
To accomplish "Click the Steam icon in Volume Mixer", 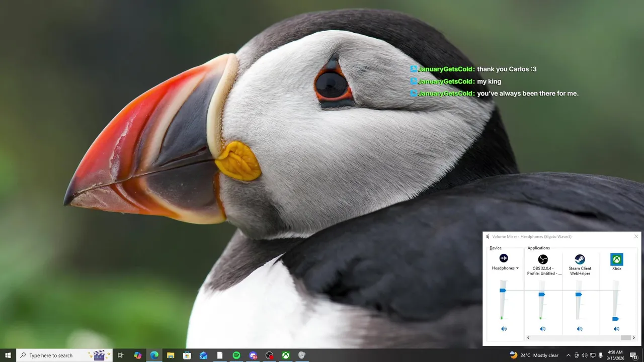I will [580, 259].
